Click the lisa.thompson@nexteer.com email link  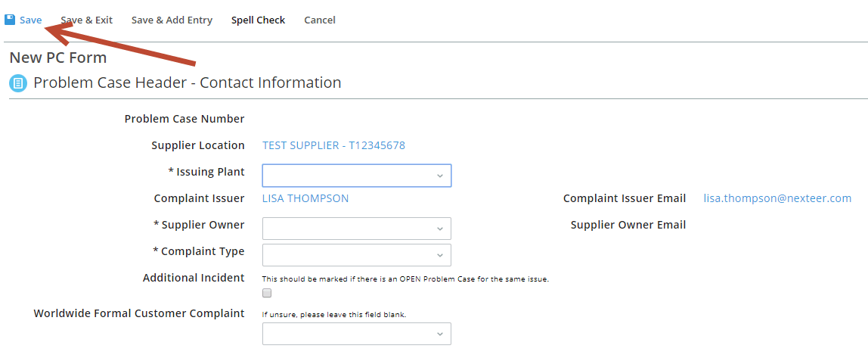(x=777, y=198)
